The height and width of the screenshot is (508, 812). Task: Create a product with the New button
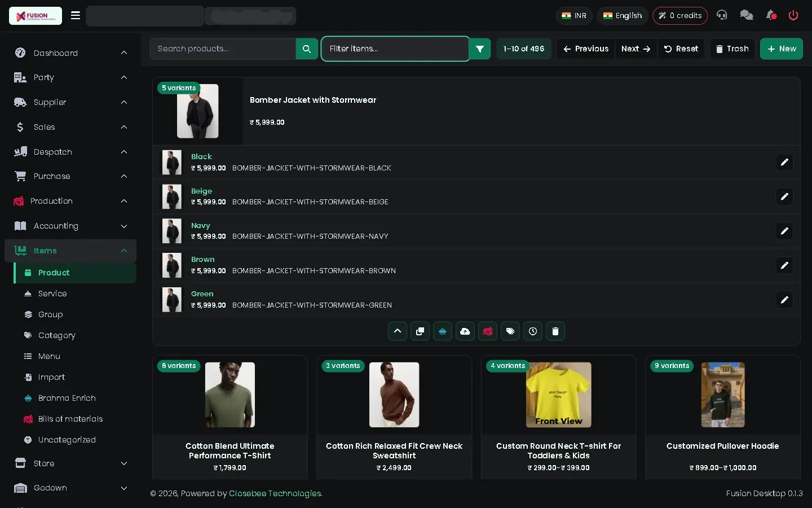click(782, 49)
